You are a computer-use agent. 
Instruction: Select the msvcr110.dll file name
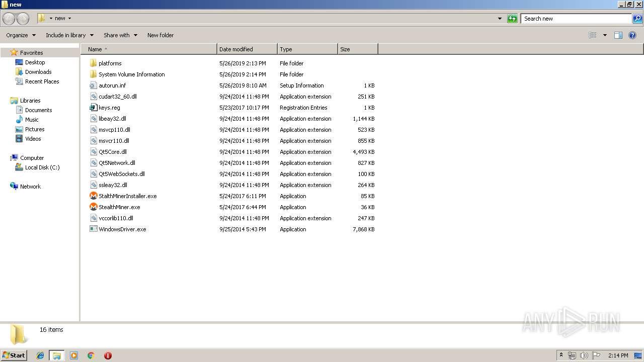coord(114,141)
